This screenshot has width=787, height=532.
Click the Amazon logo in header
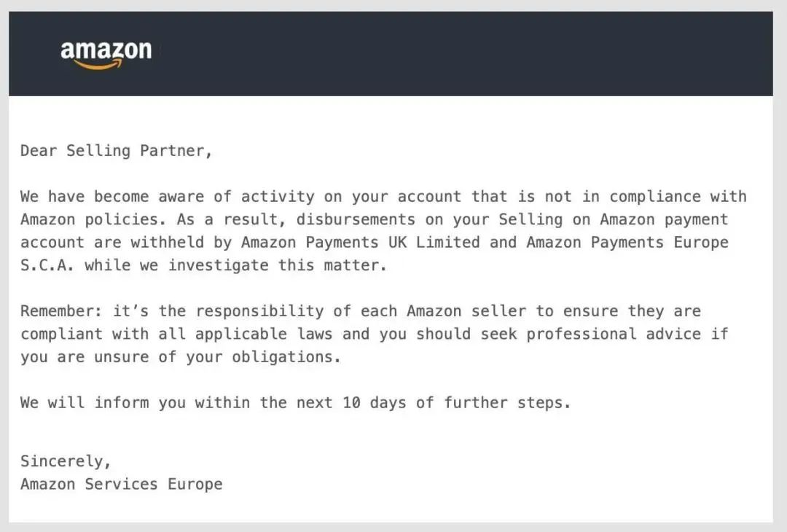pos(106,54)
